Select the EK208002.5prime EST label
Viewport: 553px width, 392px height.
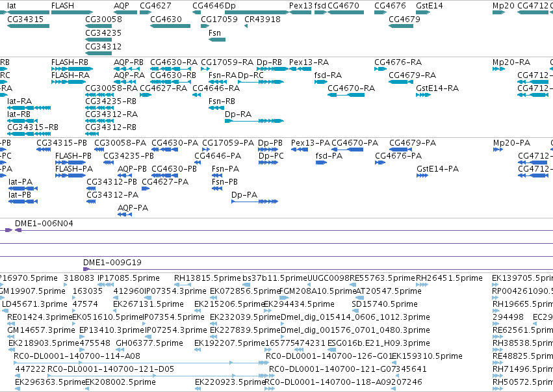coord(120,382)
